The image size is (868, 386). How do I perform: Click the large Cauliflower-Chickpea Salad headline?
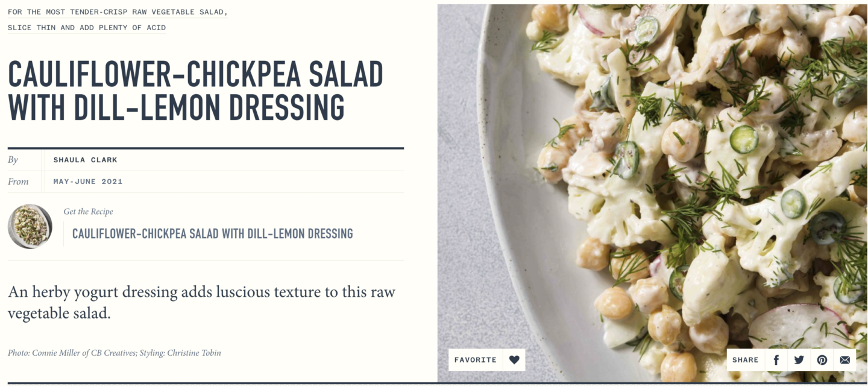point(196,91)
